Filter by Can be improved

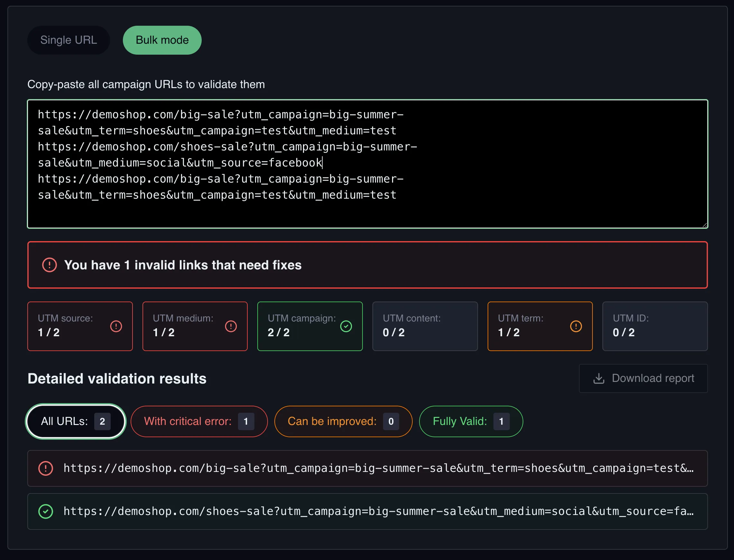pyautogui.click(x=343, y=421)
